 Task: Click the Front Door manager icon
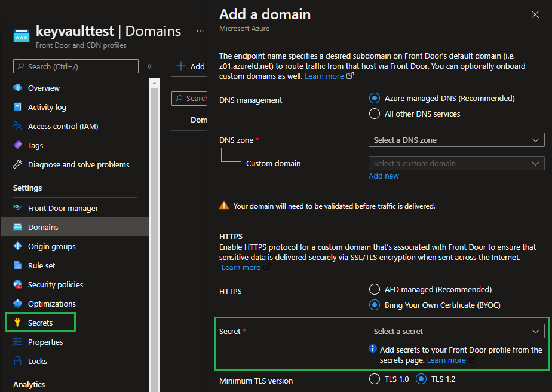click(17, 208)
